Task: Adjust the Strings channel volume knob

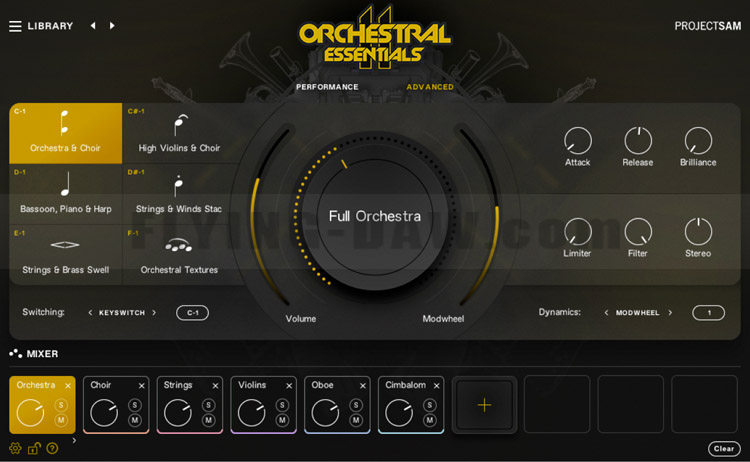Action: coord(177,413)
